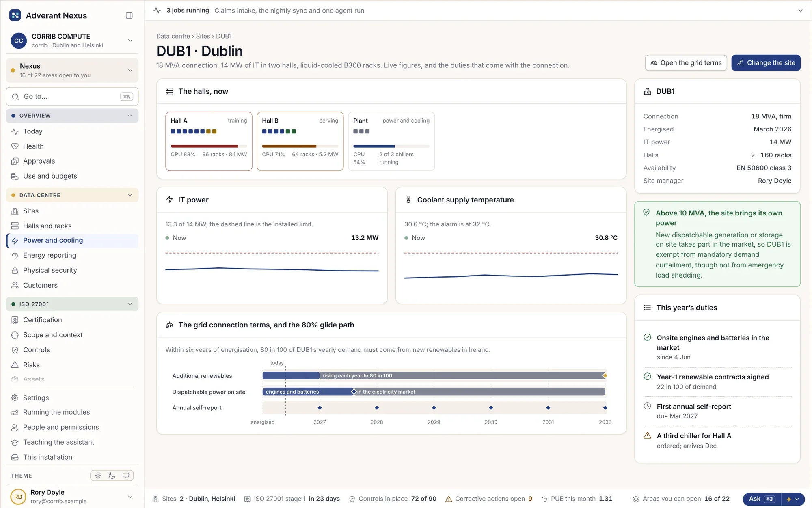The image size is (812, 508).
Task: Click the jobs running activity icon
Action: pyautogui.click(x=158, y=11)
